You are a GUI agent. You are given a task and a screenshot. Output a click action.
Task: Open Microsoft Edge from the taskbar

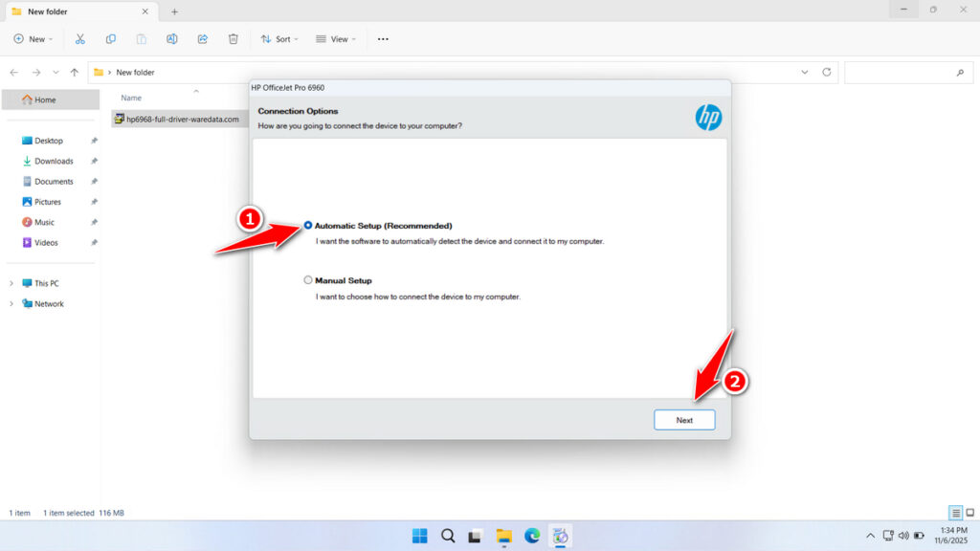(x=532, y=536)
